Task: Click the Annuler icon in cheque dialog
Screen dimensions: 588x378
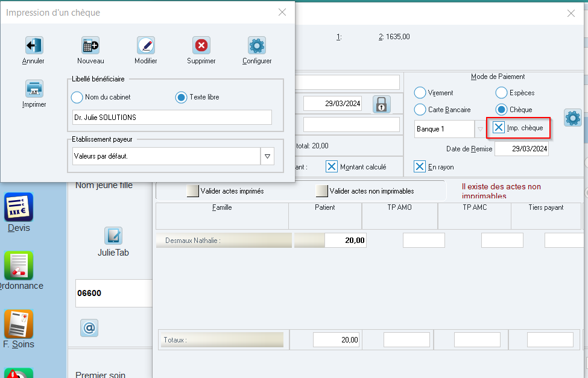Action: 34,45
